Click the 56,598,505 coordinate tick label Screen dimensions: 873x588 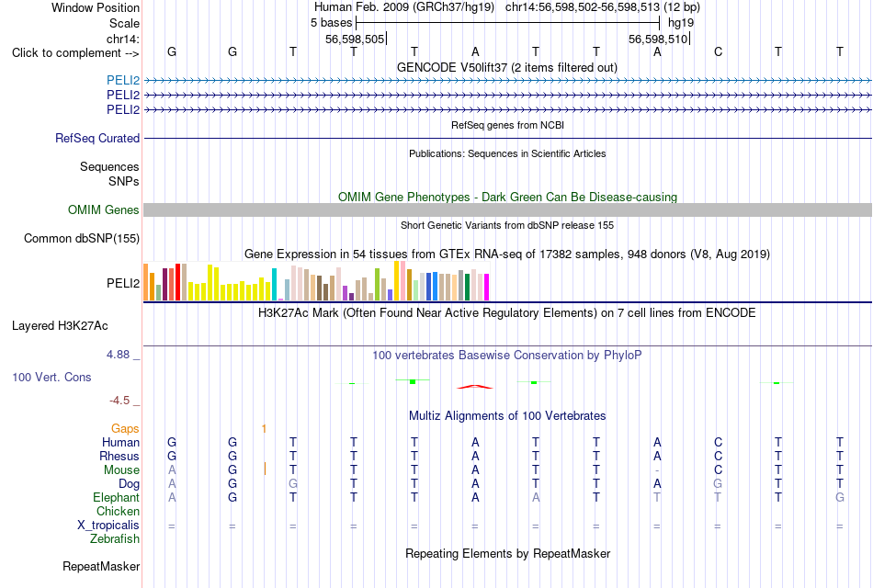pyautogui.click(x=355, y=39)
